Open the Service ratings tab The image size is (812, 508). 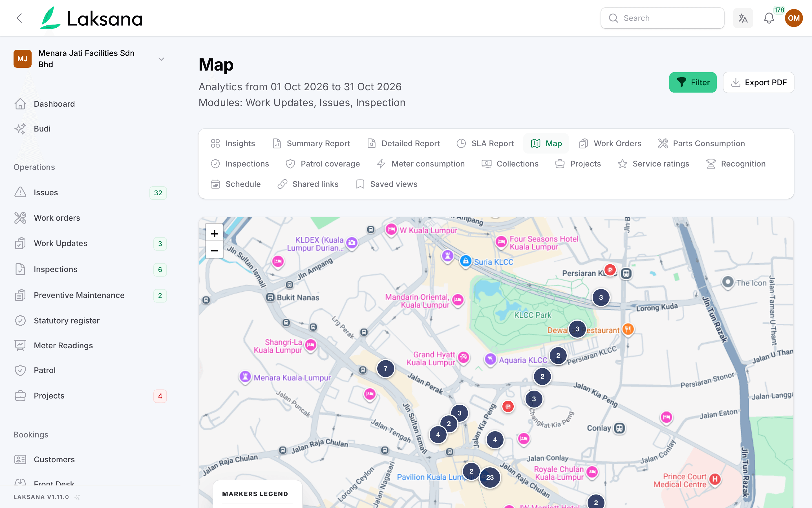pos(653,164)
